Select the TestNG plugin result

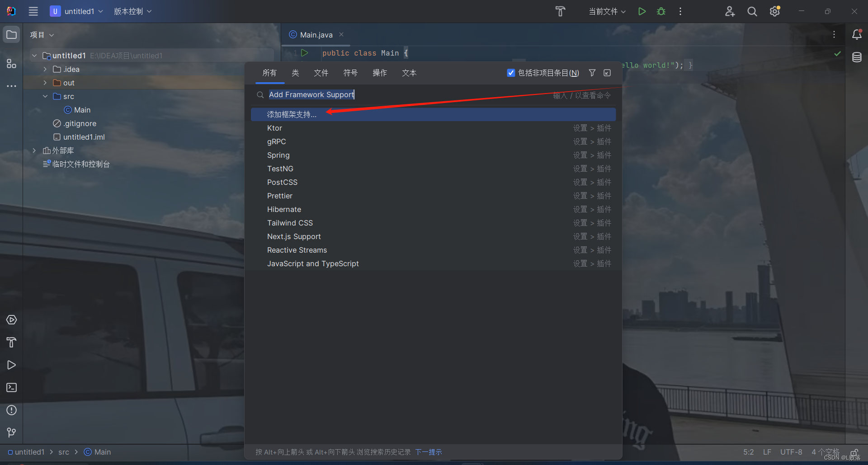pyautogui.click(x=433, y=169)
